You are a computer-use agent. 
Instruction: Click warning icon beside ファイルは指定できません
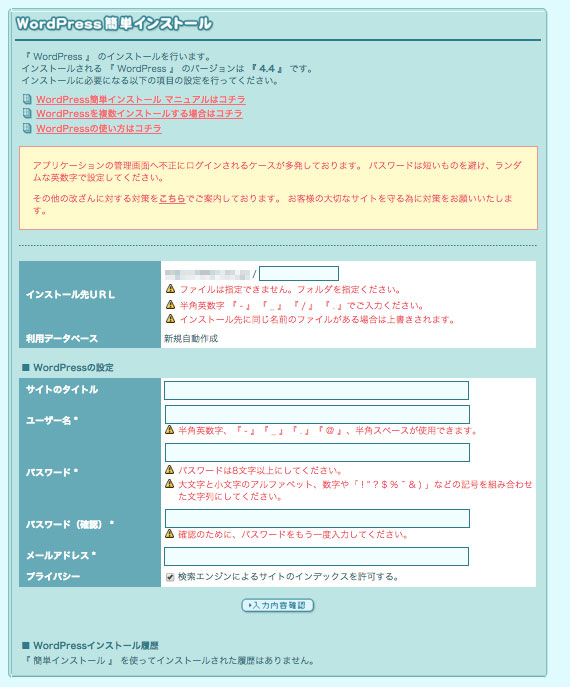[170, 289]
